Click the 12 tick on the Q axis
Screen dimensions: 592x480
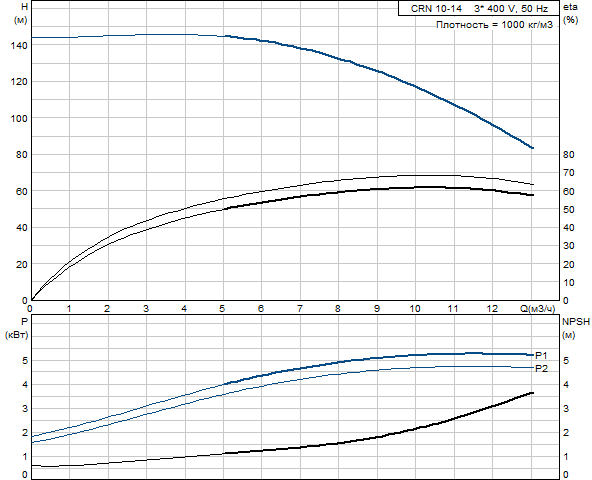(492, 309)
